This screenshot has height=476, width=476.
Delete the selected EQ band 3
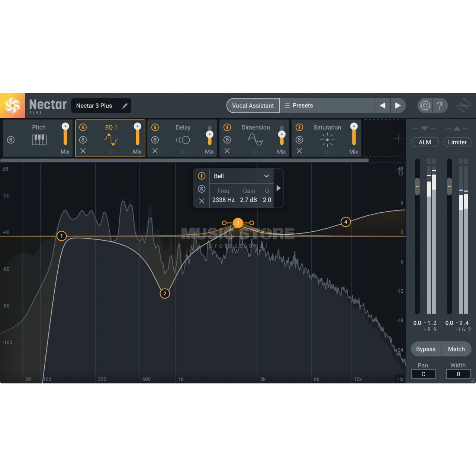(x=202, y=201)
